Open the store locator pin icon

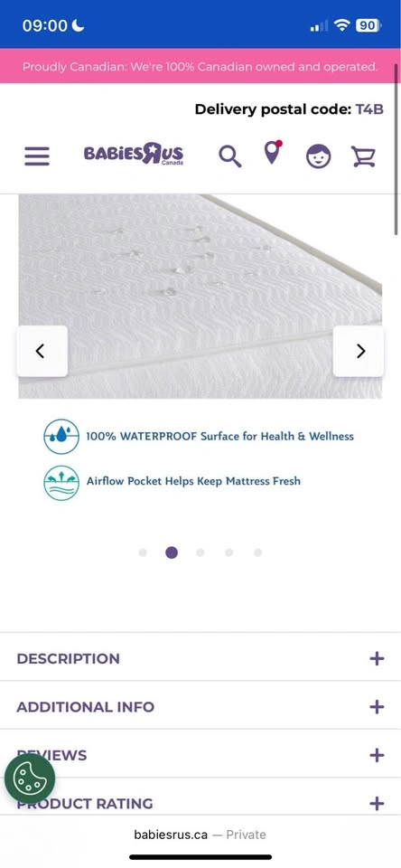272,153
